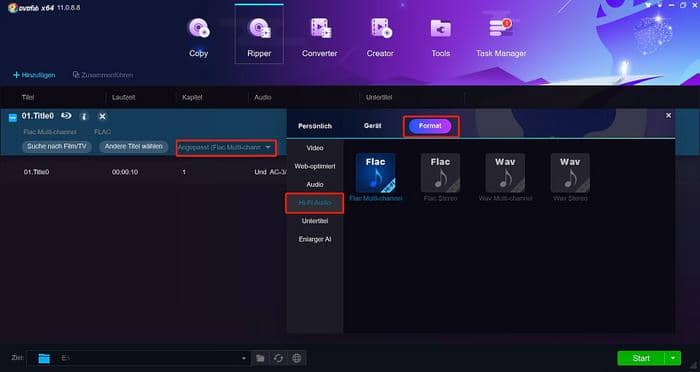Open the Tools module

[441, 38]
